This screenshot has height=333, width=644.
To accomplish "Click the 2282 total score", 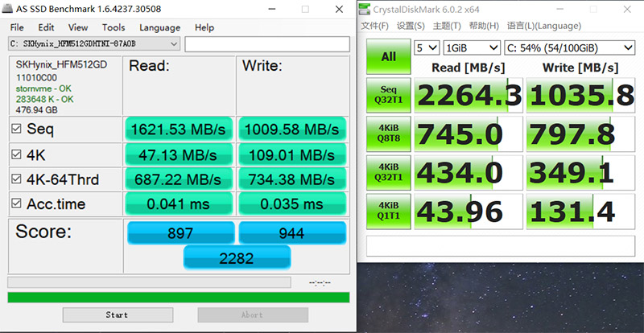I will tap(237, 258).
